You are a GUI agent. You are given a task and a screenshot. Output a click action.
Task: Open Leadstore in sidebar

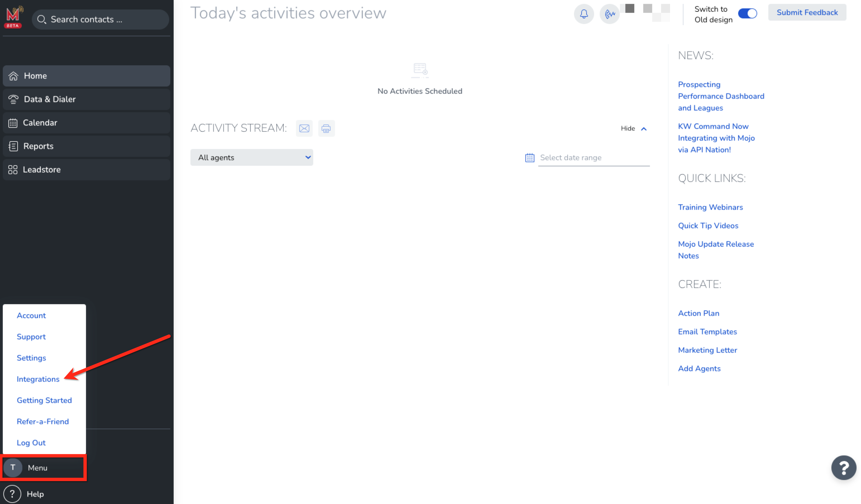pyautogui.click(x=87, y=170)
